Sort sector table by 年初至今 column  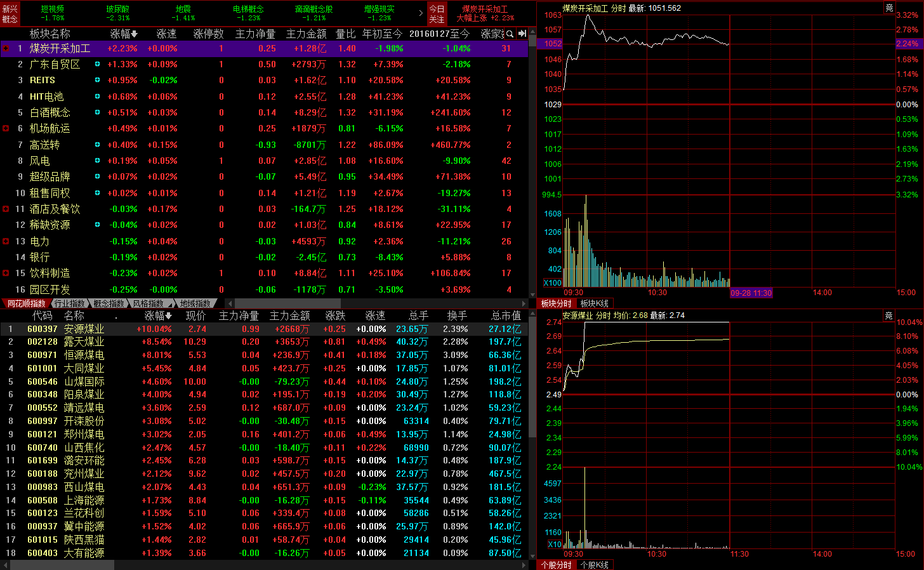pos(382,34)
